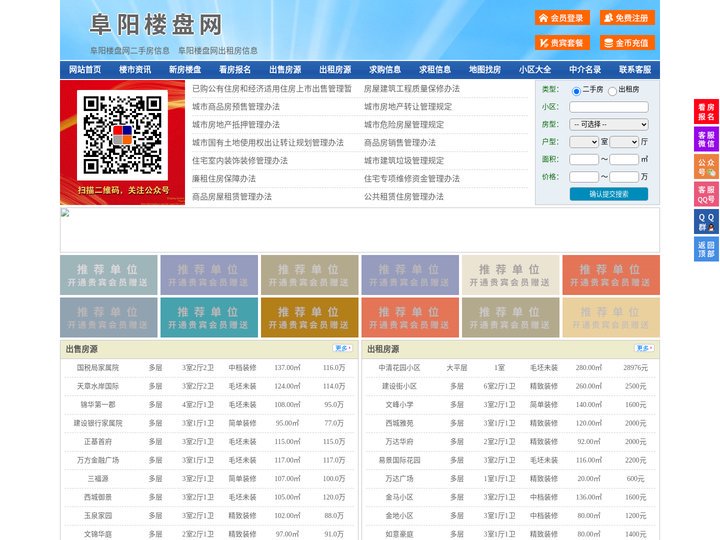Click the 看房报名 side floating icon
The height and width of the screenshot is (540, 720).
coord(706,112)
